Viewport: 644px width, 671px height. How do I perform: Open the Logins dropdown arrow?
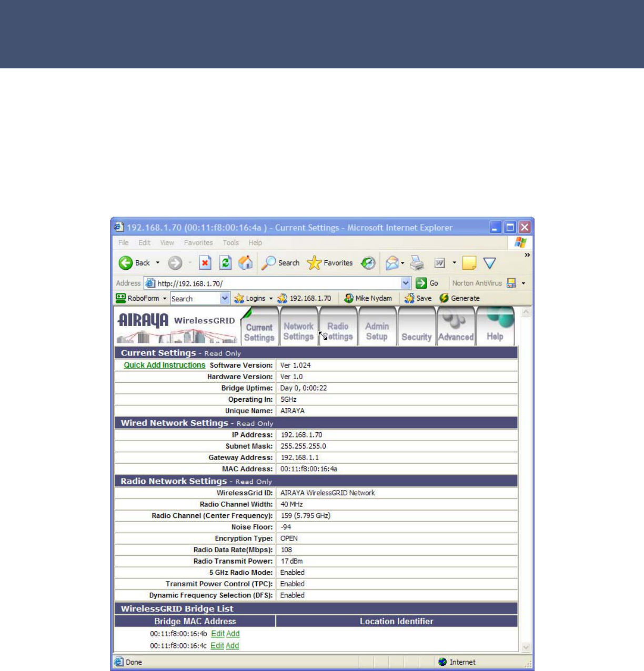click(271, 298)
